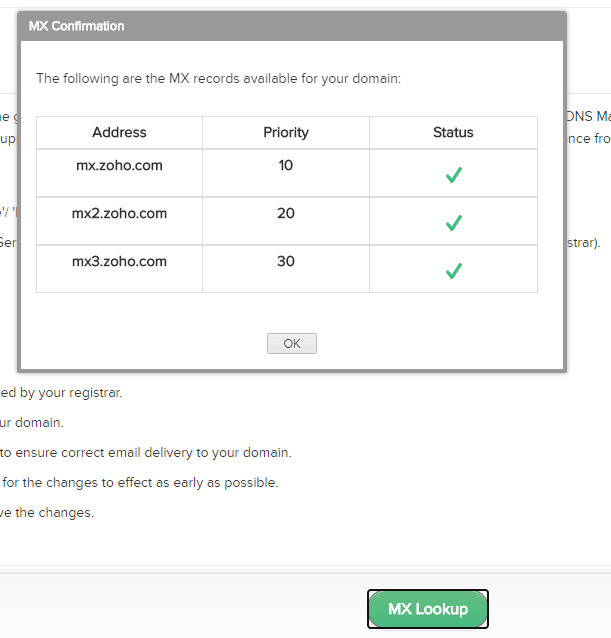This screenshot has width=611, height=638.
Task: Click text 'ed by your registrar.'
Action: [61, 393]
